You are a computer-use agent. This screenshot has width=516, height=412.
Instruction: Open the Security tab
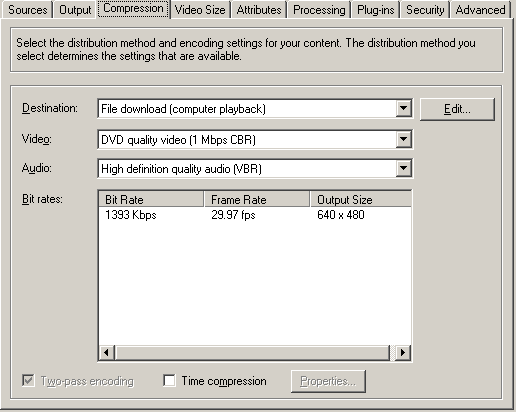pos(425,10)
